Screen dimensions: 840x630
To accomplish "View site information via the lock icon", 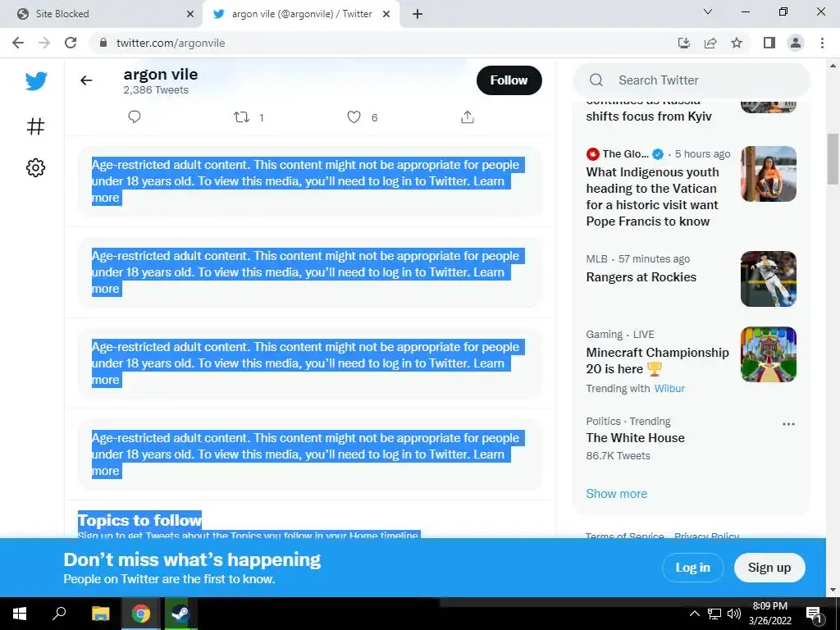I will (103, 43).
